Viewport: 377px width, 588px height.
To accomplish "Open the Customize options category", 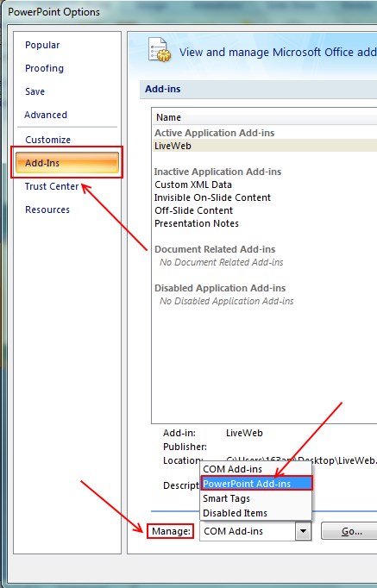I will [47, 140].
